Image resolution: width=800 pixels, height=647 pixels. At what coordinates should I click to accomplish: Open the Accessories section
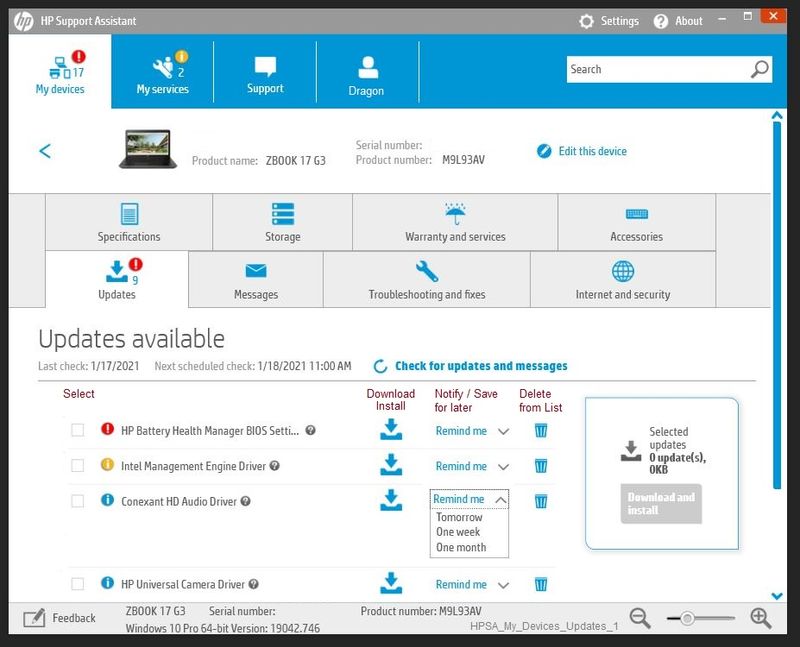tap(637, 222)
